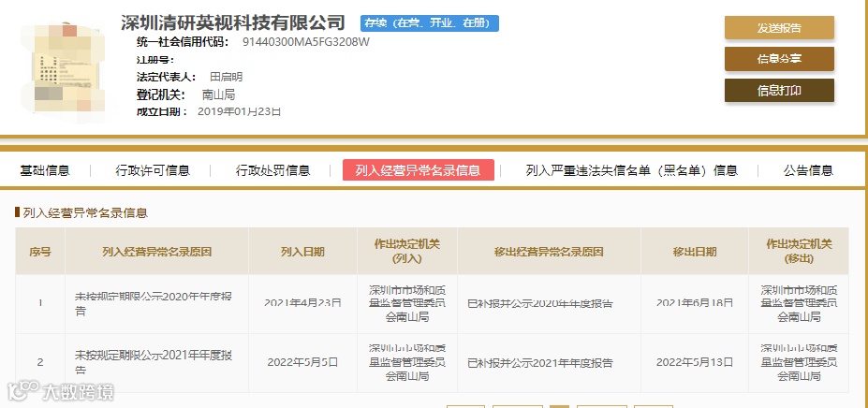Screen dimensions: 868x408
Task: Click listing date 2021年4月23日
Action: click(x=302, y=303)
